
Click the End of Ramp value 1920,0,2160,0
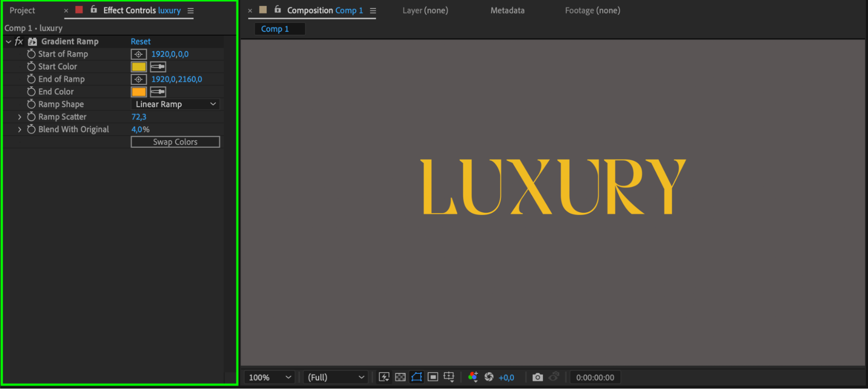(177, 79)
